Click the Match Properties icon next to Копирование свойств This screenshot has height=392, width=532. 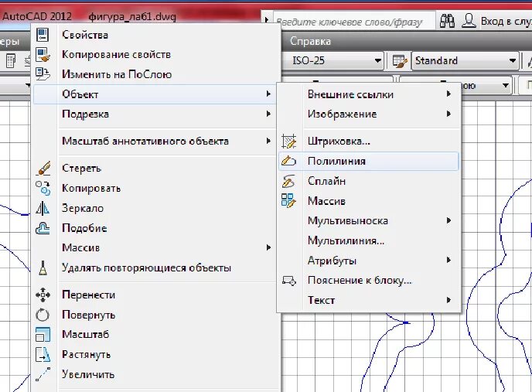coord(43,55)
